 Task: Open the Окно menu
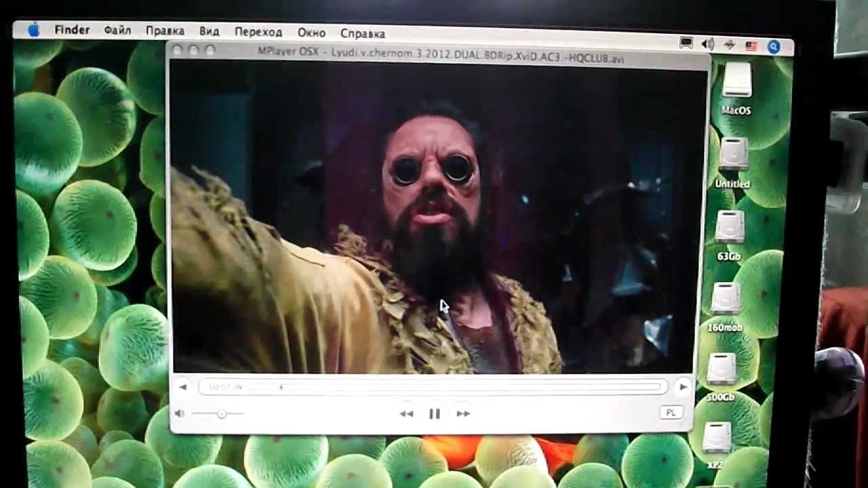[x=311, y=33]
